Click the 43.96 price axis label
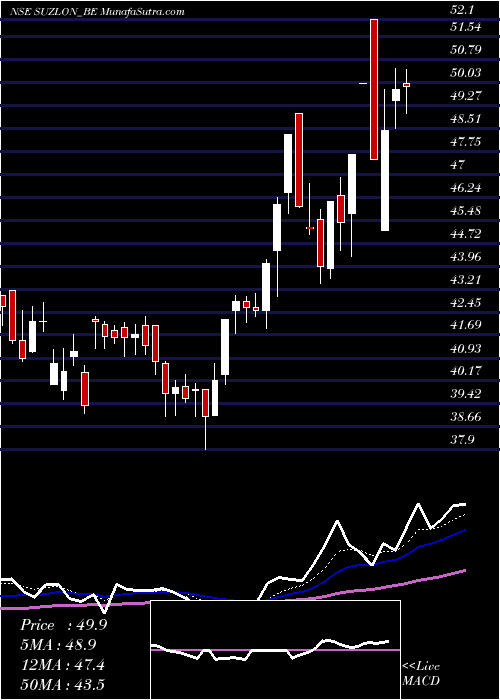Viewport: 500px width, 700px height. [466, 257]
